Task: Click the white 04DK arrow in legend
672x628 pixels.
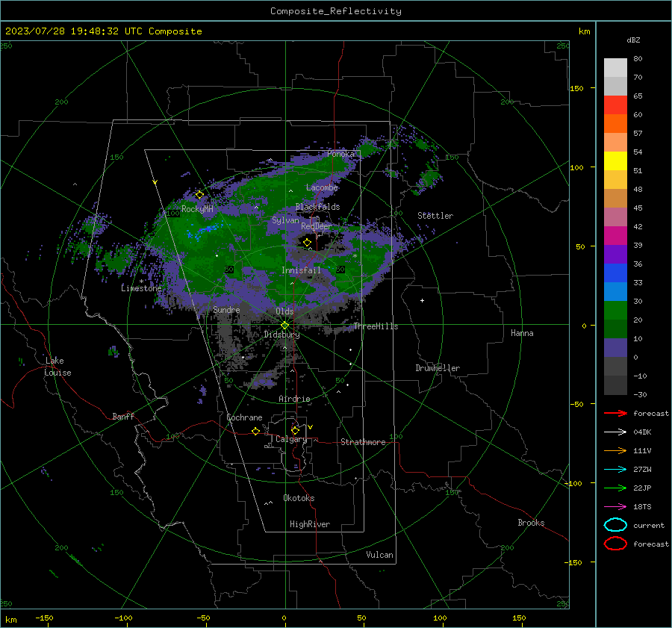Action: click(x=615, y=432)
